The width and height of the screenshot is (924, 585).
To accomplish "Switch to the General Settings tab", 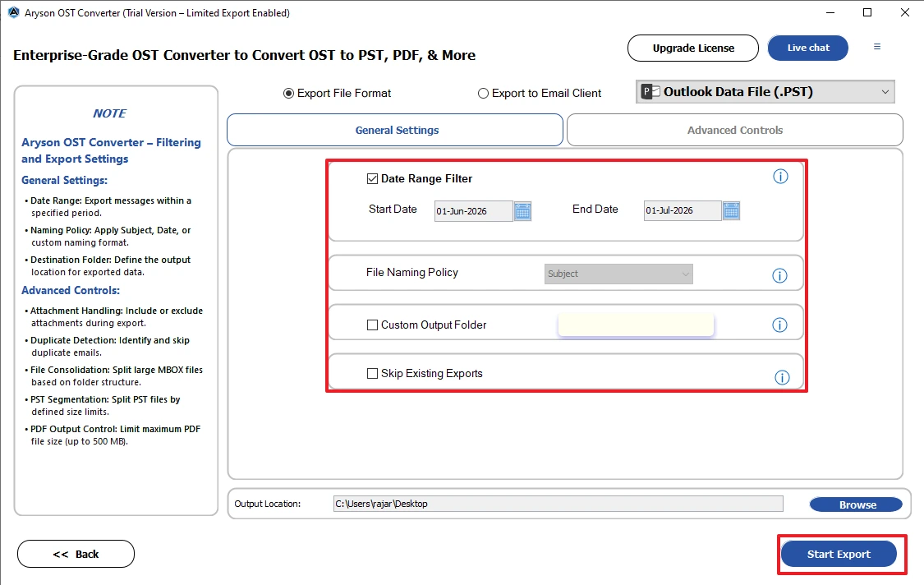I will [395, 130].
